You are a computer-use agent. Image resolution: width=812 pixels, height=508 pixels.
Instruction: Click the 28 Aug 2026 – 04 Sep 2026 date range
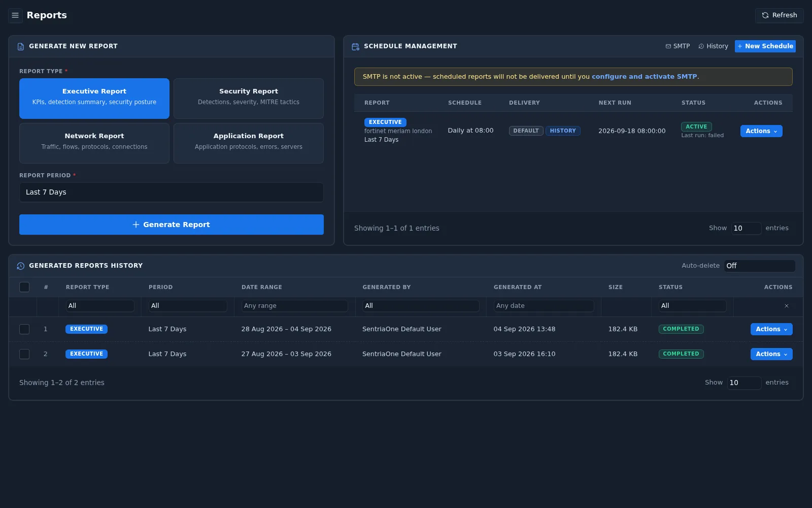[x=286, y=329]
